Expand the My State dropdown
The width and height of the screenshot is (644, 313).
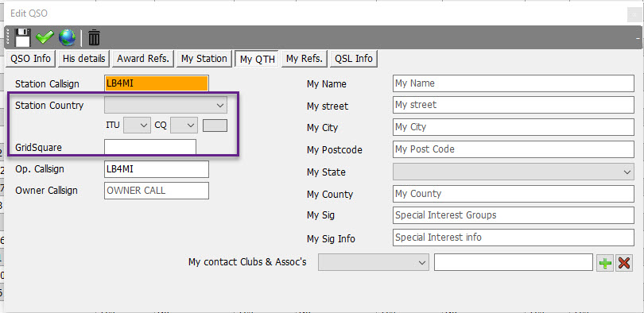point(514,172)
